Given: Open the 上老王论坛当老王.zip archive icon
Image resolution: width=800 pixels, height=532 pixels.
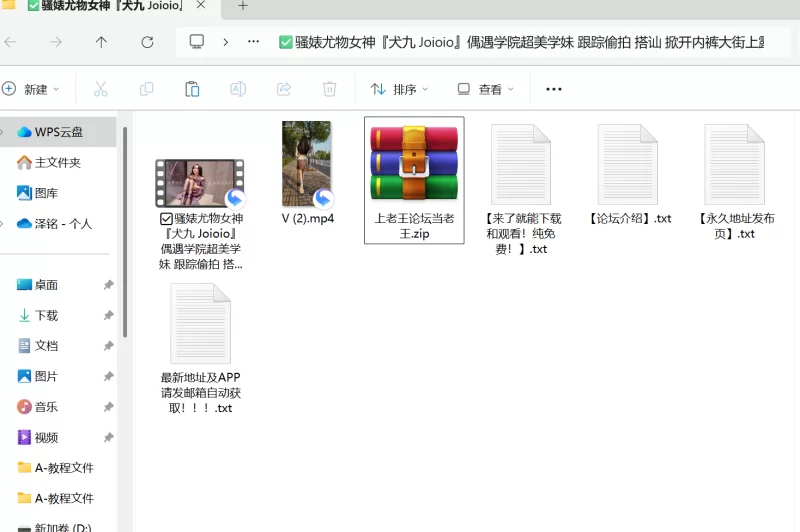Looking at the screenshot, I should click(x=414, y=165).
